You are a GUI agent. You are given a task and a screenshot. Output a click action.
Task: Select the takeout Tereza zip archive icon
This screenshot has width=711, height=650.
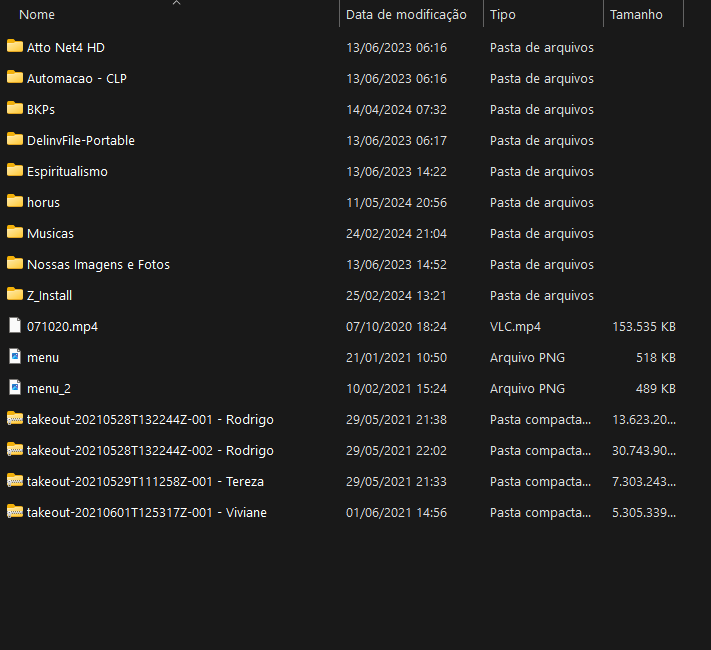[15, 480]
